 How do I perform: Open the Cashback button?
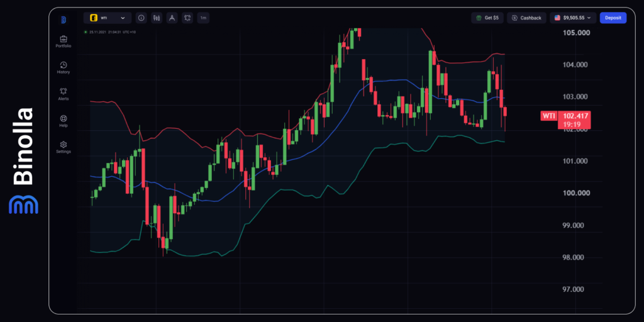pyautogui.click(x=526, y=18)
